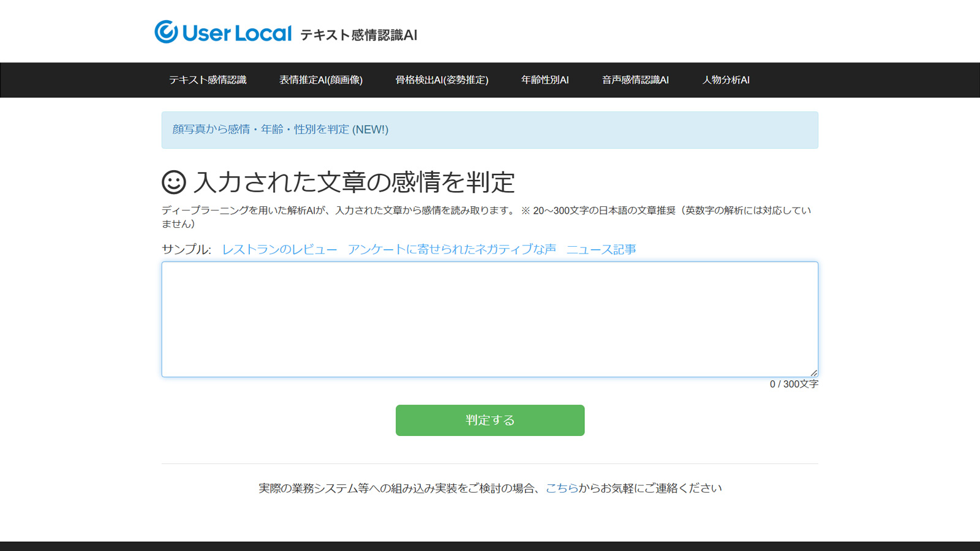This screenshot has width=980, height=551.
Task: Load アンケートに寄せられたネガティブな声 sample
Action: (x=452, y=249)
